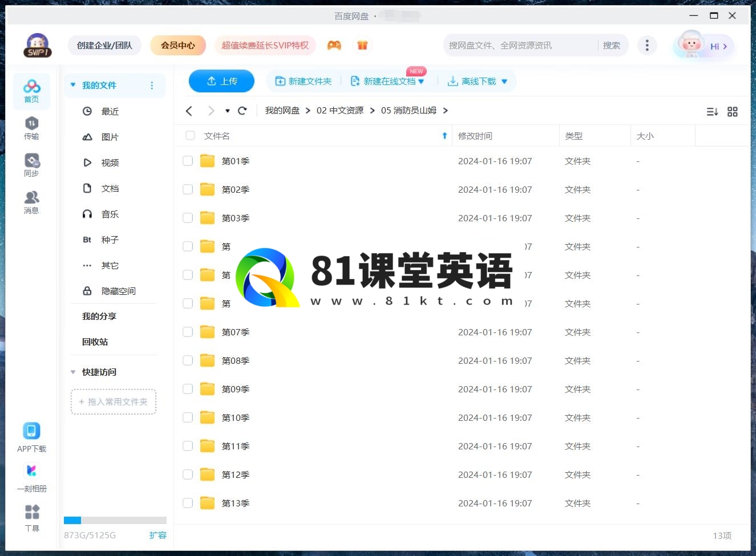Check the box for 第02季
Viewport: 756px width, 556px height.
coord(188,189)
